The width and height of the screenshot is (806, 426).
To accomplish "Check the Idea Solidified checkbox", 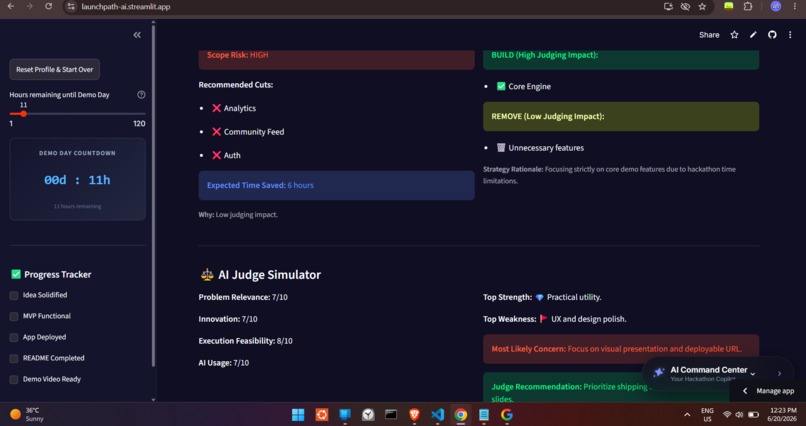I will [14, 295].
